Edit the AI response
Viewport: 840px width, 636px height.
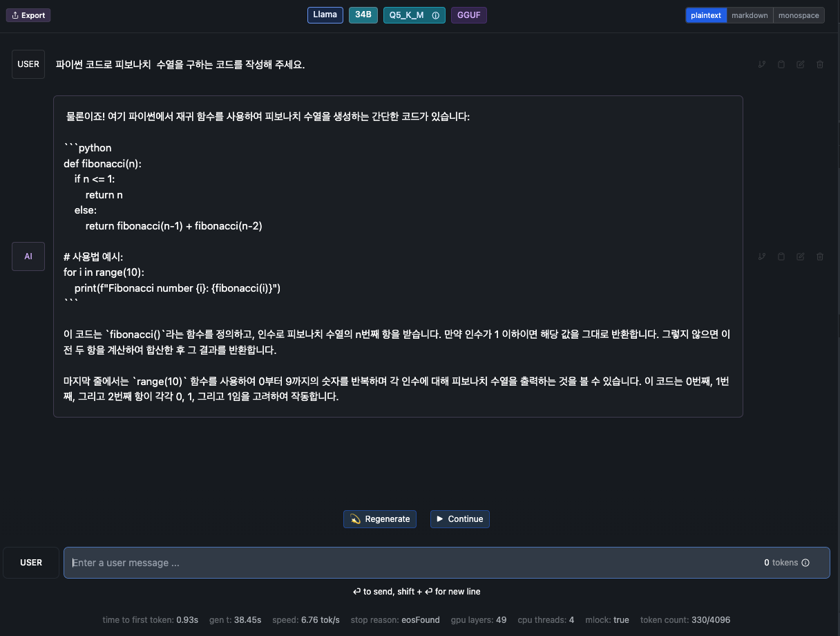point(801,256)
